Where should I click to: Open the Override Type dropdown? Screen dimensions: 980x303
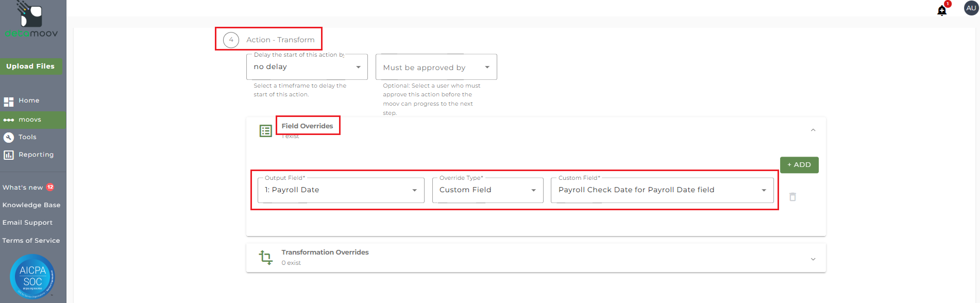pos(487,190)
